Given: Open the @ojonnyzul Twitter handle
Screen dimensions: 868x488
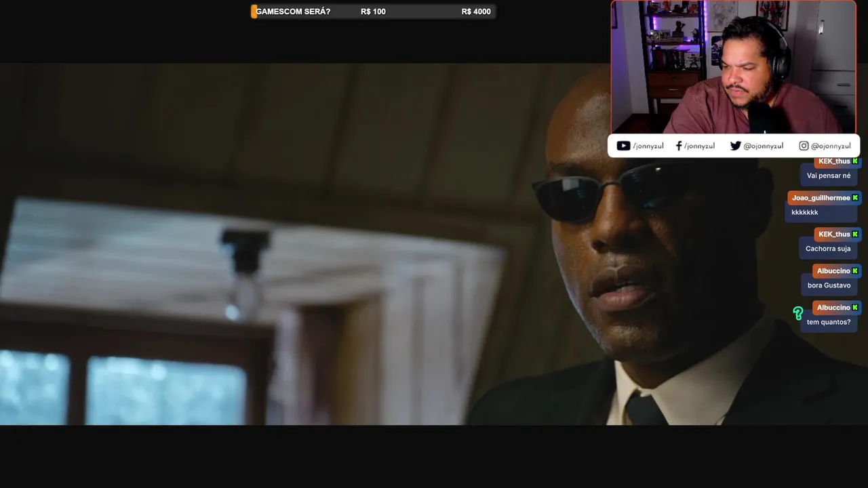Looking at the screenshot, I should click(764, 146).
